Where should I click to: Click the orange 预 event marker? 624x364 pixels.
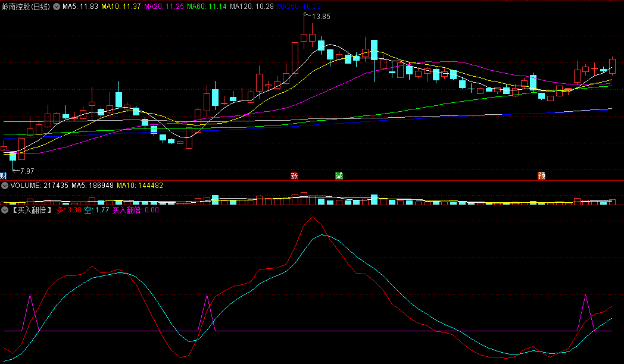tap(542, 175)
